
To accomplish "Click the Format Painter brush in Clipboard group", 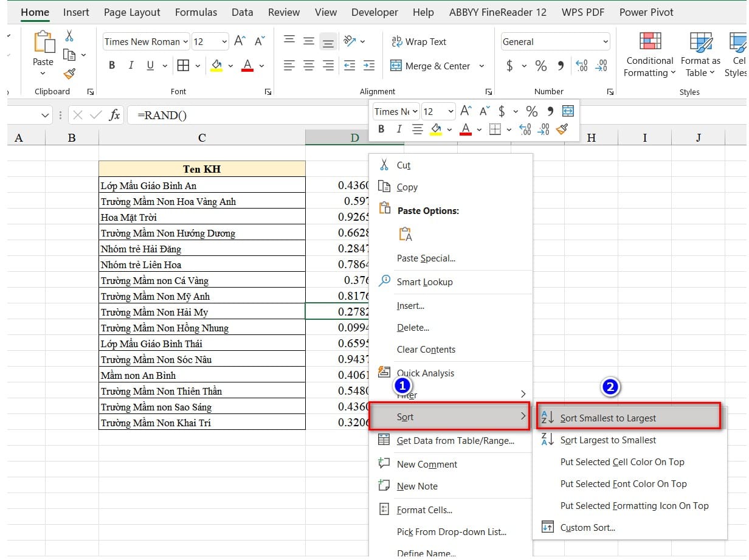I will click(x=69, y=74).
